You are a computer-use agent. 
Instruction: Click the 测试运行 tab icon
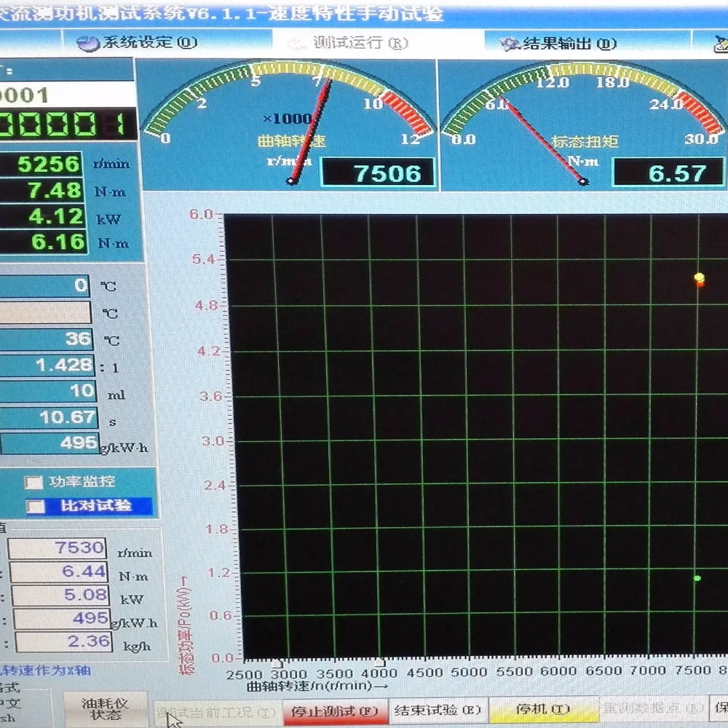coord(296,44)
